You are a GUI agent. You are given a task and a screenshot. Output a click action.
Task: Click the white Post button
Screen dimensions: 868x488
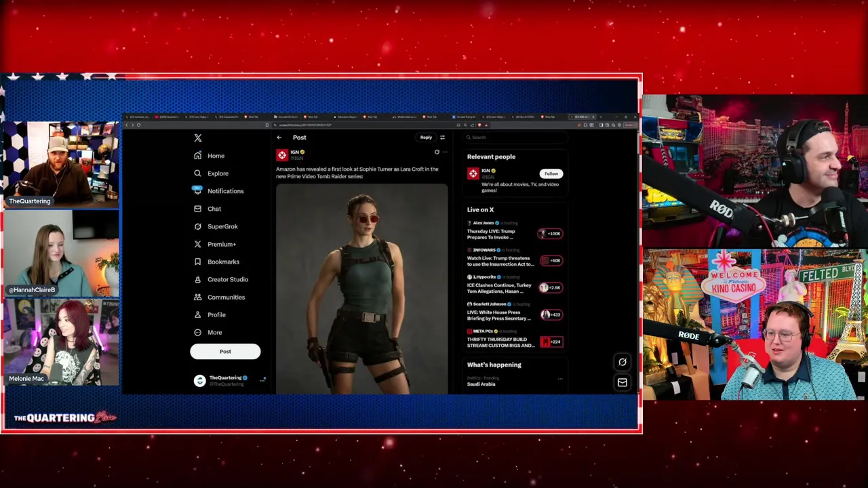pyautogui.click(x=225, y=351)
